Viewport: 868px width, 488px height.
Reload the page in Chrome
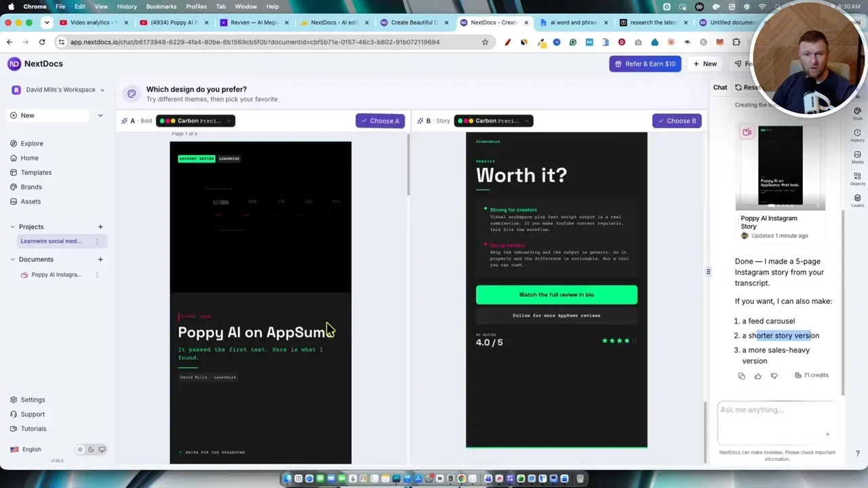42,42
